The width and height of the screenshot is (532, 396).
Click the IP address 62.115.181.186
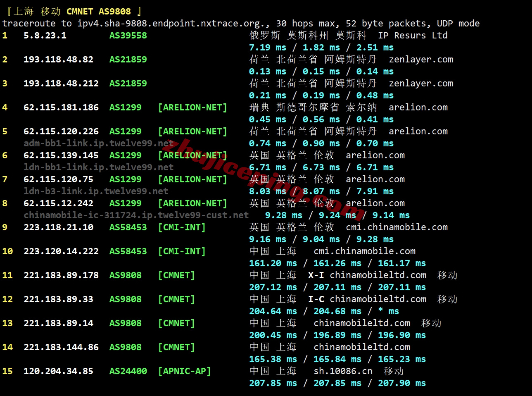click(61, 107)
